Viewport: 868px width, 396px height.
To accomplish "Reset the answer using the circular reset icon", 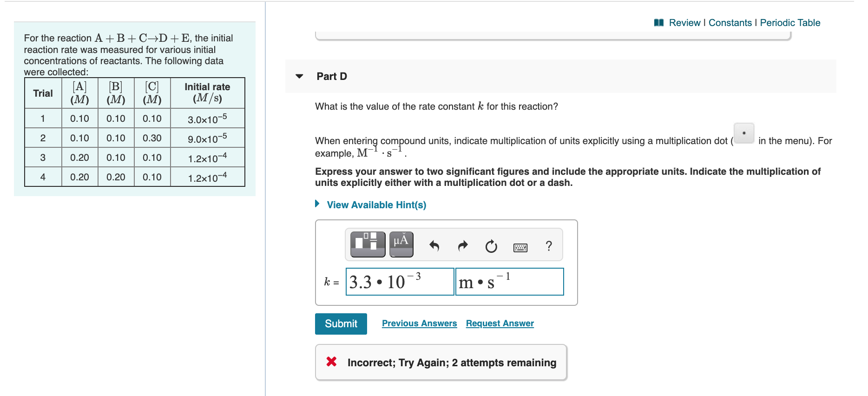I will 491,246.
